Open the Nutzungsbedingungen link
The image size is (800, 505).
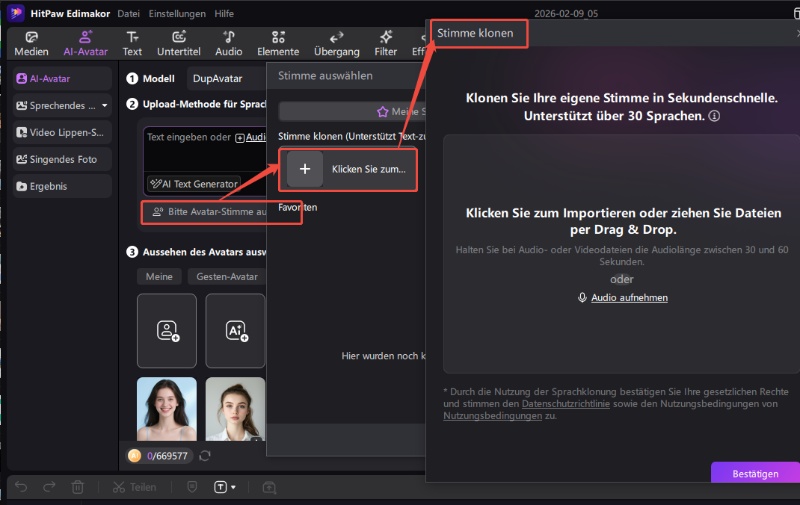492,416
